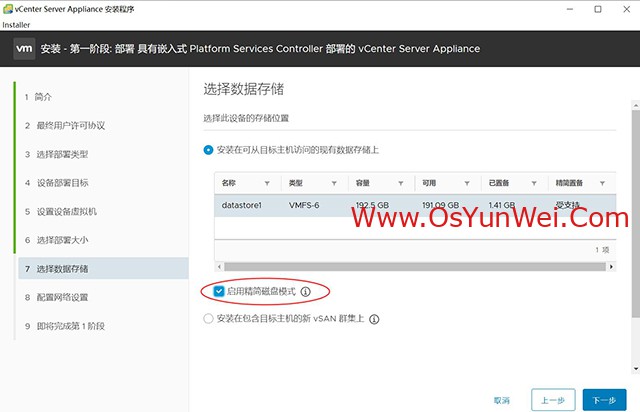Click the 容量 column header

(362, 183)
